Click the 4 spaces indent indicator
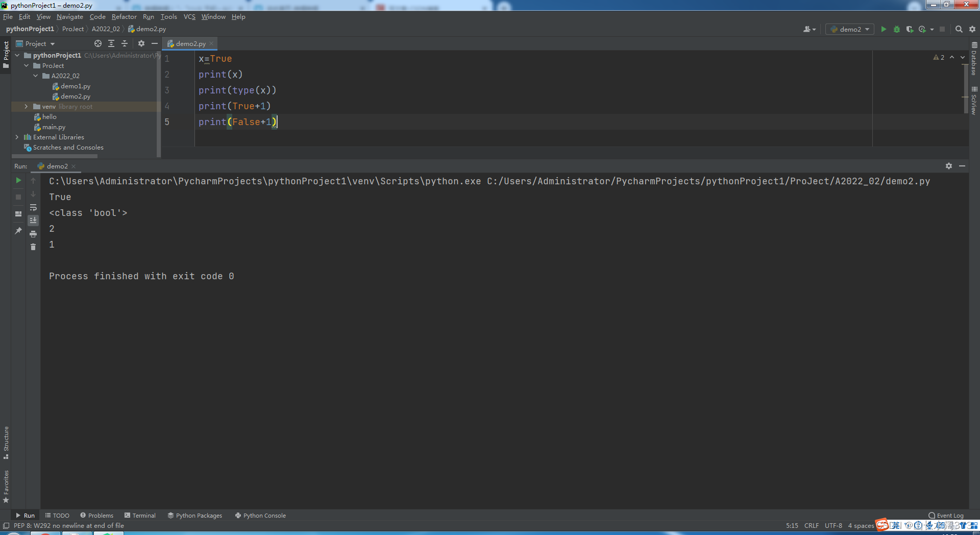The height and width of the screenshot is (535, 980). point(861,525)
